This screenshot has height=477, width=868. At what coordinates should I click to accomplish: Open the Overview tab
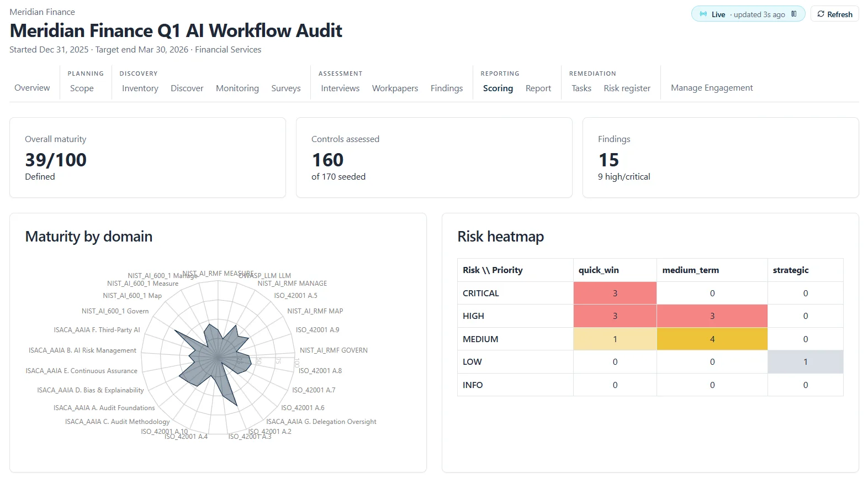coord(32,88)
